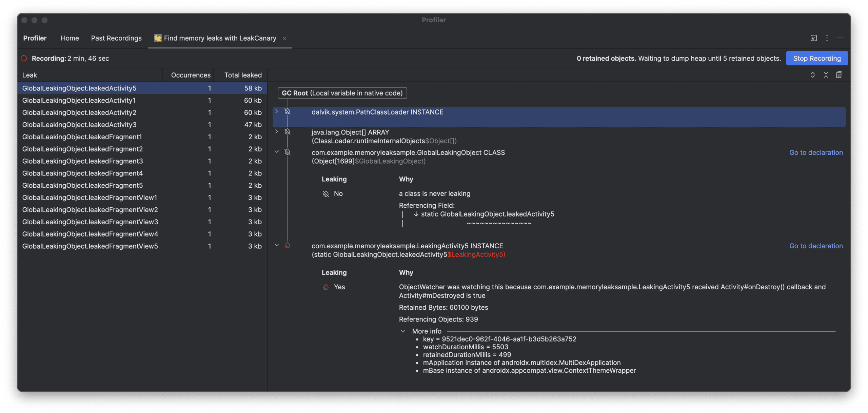Image resolution: width=868 pixels, height=413 pixels.
Task: Collapse the LeakingActivity5 INSTANCE node
Action: (x=277, y=245)
